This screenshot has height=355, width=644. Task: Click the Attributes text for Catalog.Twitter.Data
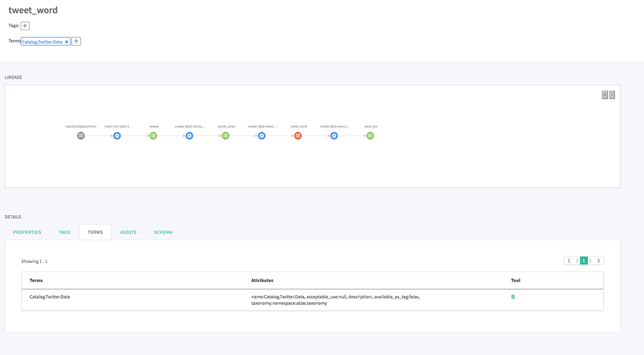336,300
